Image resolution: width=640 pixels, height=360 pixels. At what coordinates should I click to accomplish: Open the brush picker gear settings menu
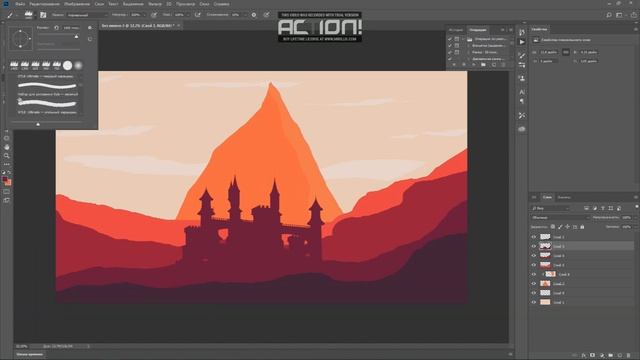(90, 28)
